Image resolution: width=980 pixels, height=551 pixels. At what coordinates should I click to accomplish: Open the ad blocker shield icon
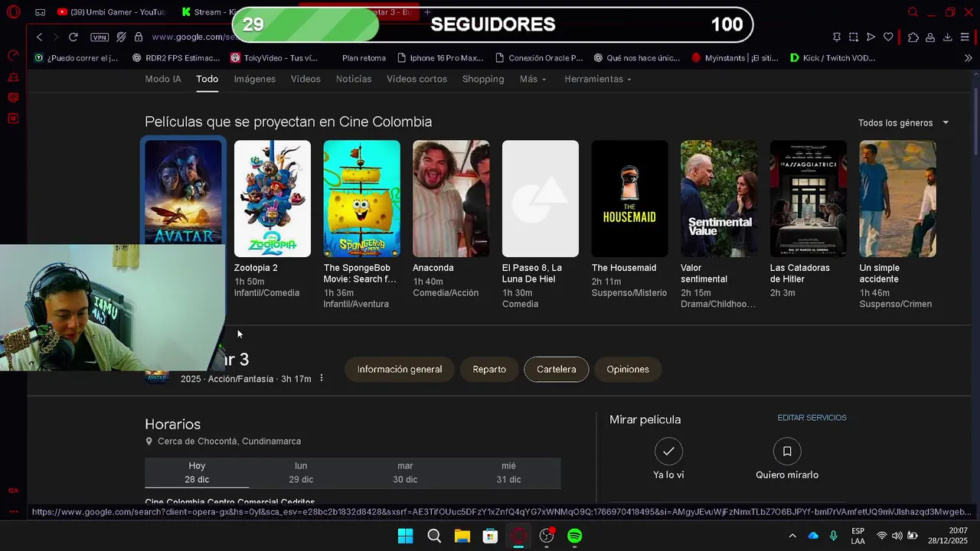pyautogui.click(x=121, y=37)
